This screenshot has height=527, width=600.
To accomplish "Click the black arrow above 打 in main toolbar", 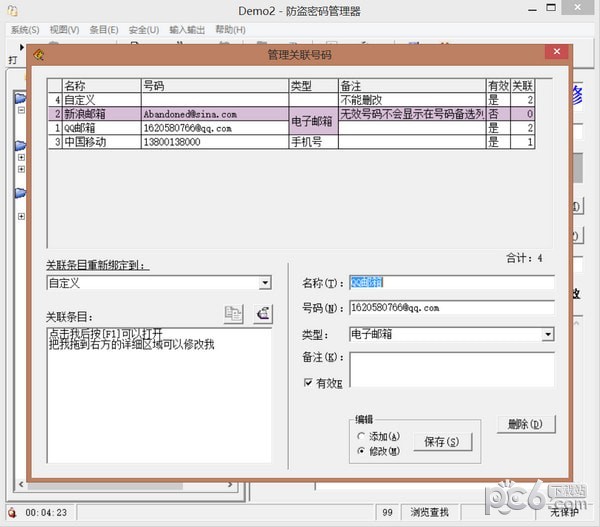I will (21, 47).
